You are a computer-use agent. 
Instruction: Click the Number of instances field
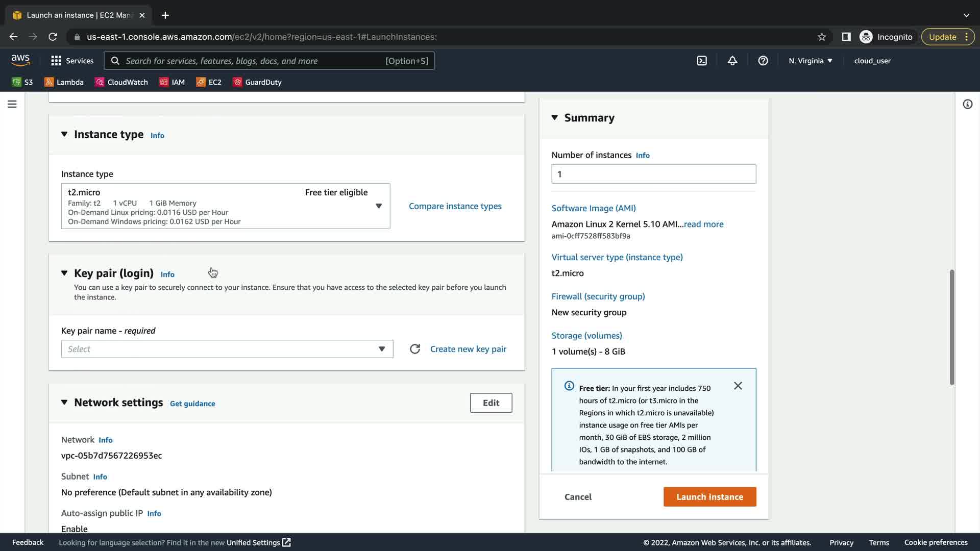point(653,174)
